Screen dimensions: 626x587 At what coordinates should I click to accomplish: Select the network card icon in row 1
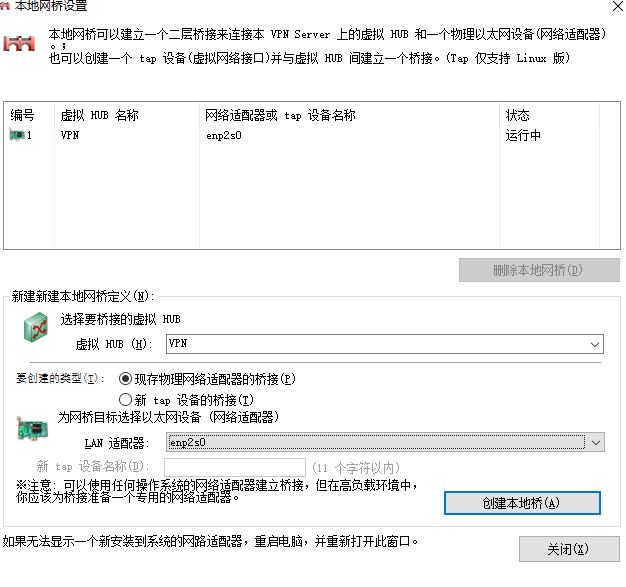click(17, 135)
